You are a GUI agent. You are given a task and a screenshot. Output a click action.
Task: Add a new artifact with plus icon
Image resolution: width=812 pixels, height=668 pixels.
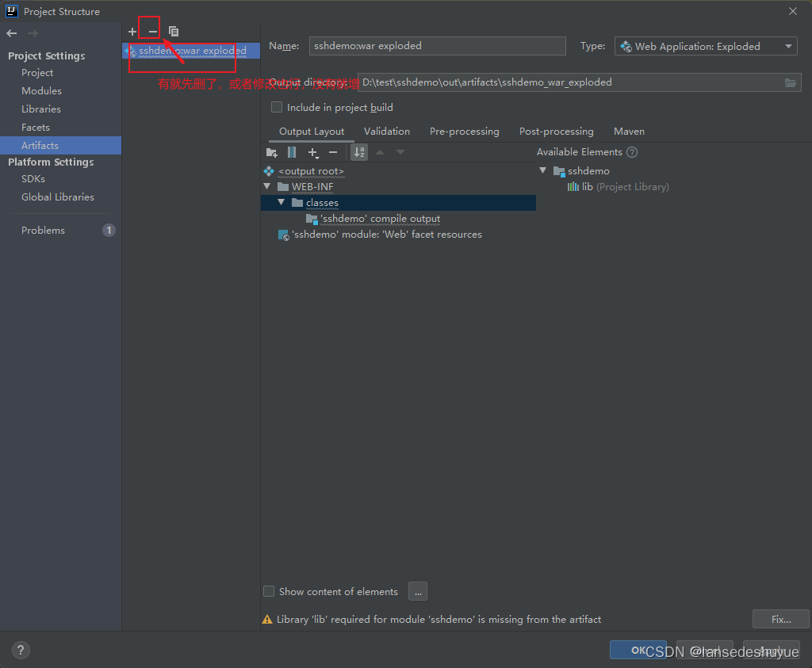(132, 32)
